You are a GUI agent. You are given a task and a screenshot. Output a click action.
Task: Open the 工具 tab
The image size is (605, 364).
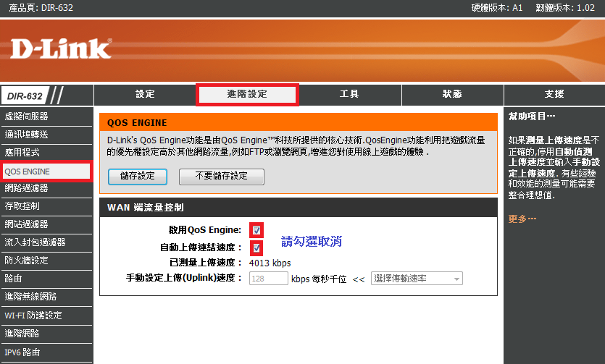pos(349,94)
